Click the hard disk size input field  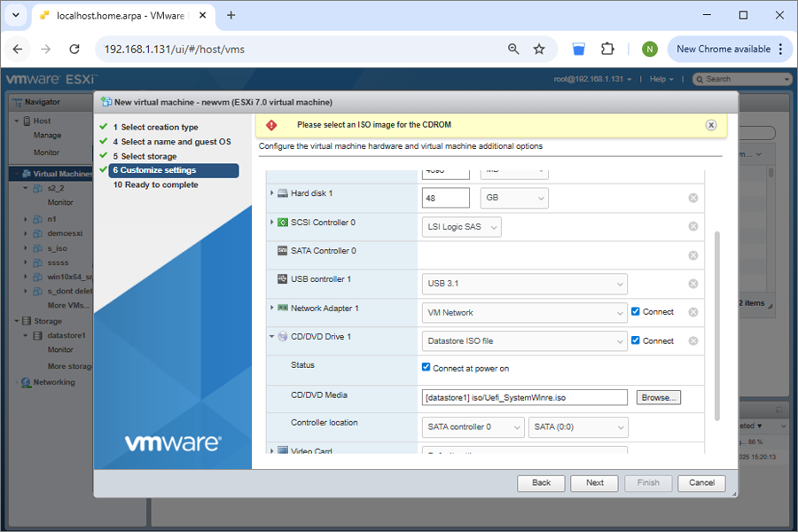[446, 198]
